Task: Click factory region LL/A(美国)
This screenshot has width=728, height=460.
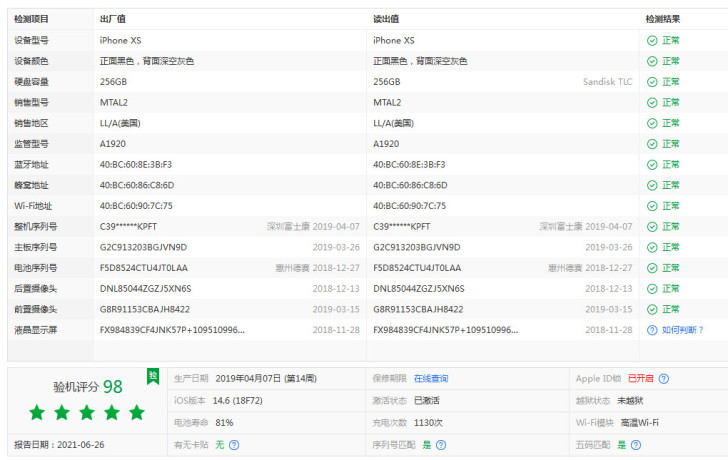Action: (120, 123)
